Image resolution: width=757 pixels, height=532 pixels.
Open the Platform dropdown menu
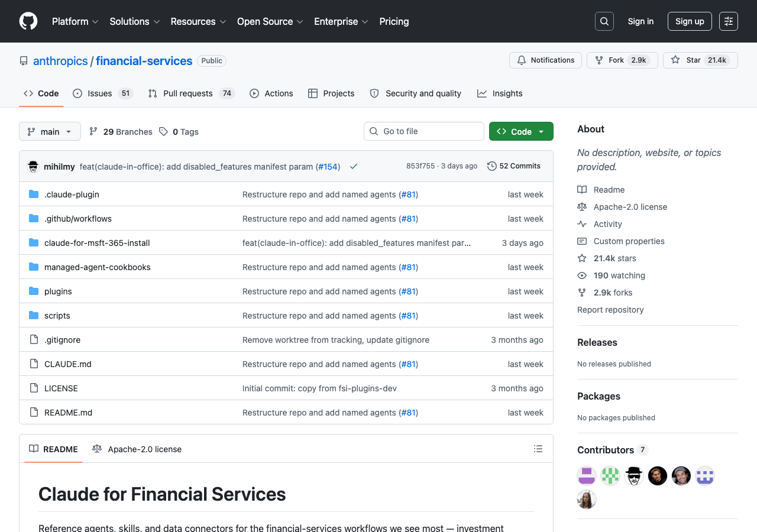coord(75,21)
